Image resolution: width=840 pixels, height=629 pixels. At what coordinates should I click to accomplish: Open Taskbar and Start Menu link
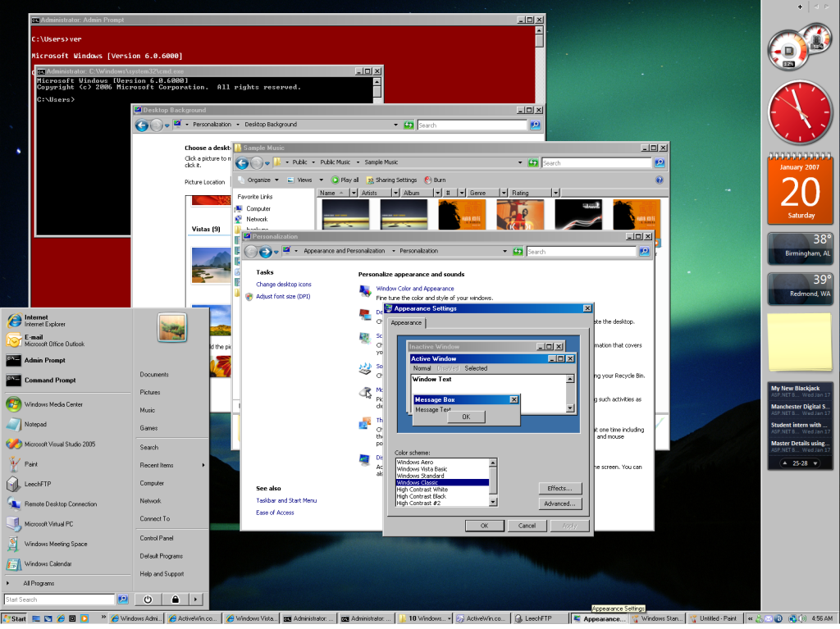coord(286,500)
